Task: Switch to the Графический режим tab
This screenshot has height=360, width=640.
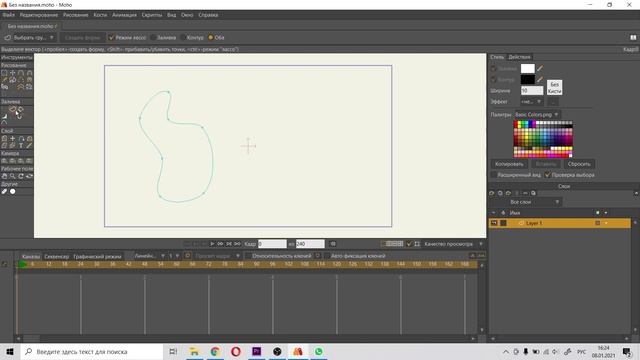Action: pyautogui.click(x=97, y=256)
